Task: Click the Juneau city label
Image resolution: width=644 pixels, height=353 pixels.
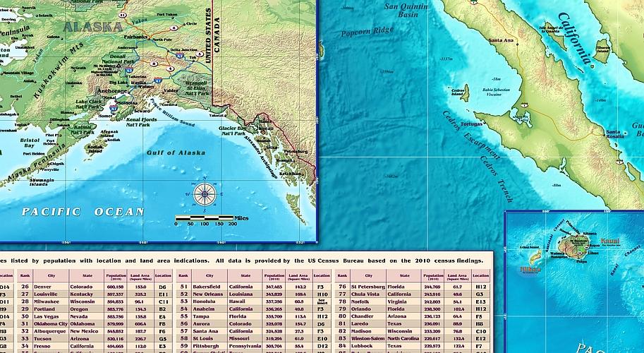Action: [x=265, y=128]
